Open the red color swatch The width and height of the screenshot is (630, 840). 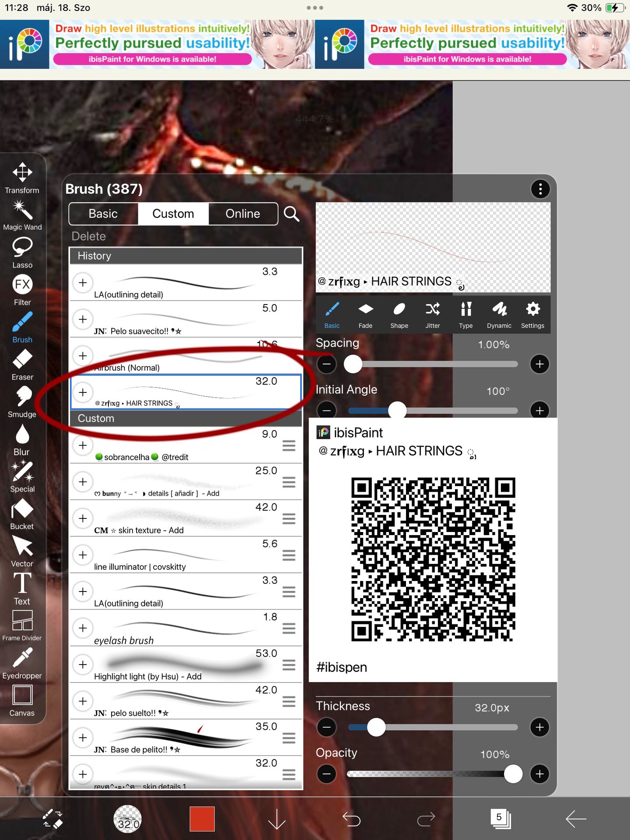point(202,819)
